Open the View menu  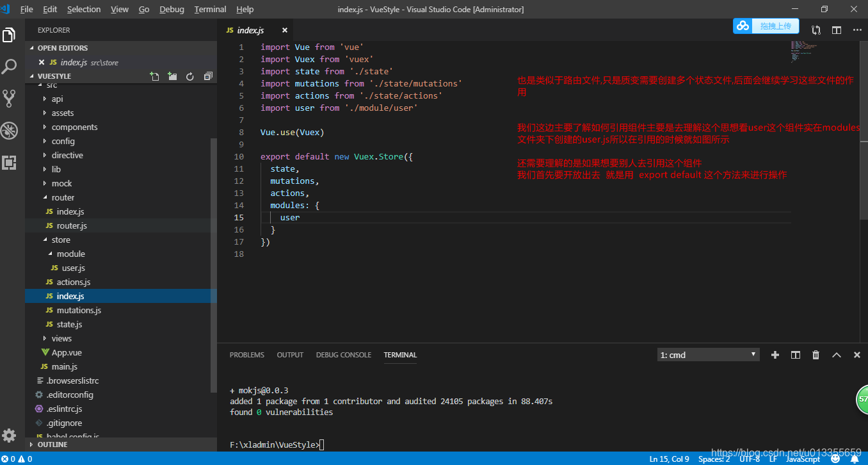[x=120, y=9]
